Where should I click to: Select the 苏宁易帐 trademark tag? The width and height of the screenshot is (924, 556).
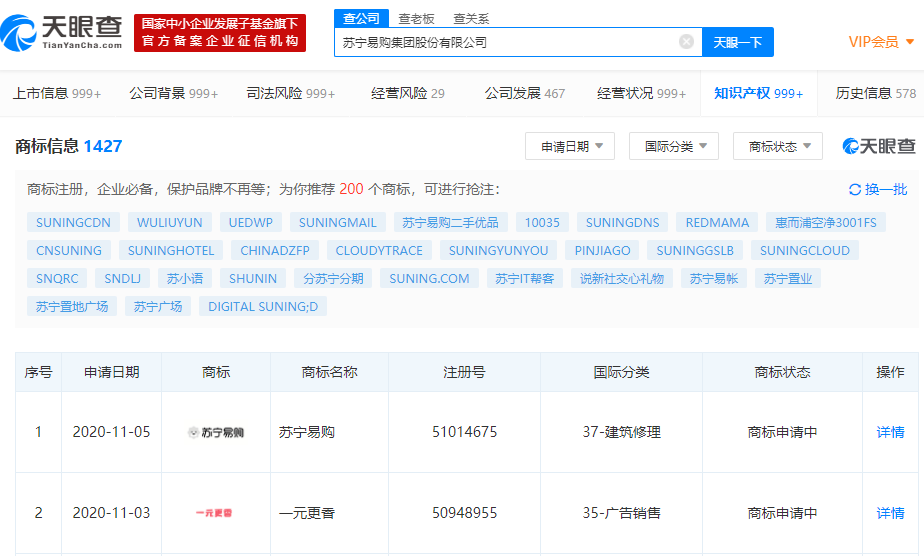[714, 279]
